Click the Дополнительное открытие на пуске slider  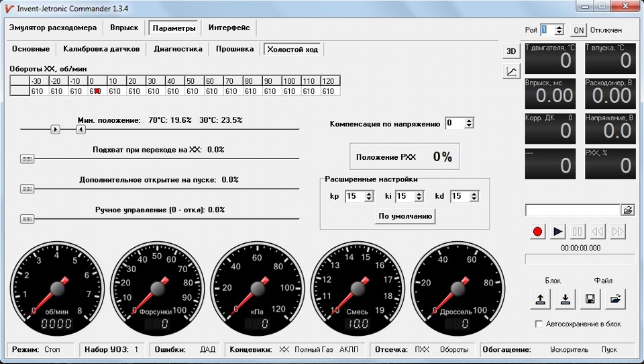tap(27, 189)
